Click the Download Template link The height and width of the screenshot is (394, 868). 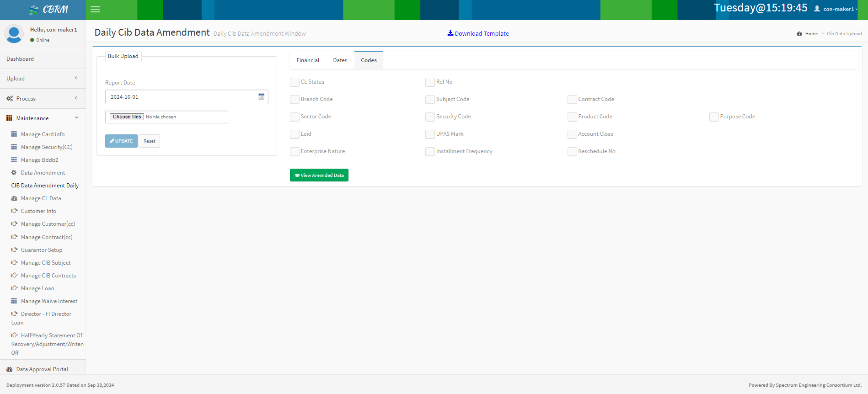[478, 34]
